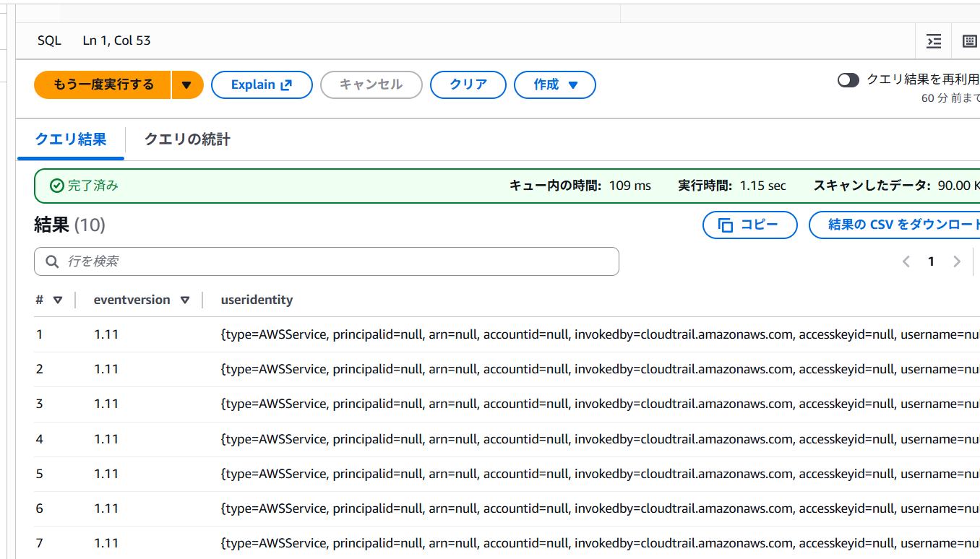
Task: Click the format query indent icon
Action: (934, 41)
